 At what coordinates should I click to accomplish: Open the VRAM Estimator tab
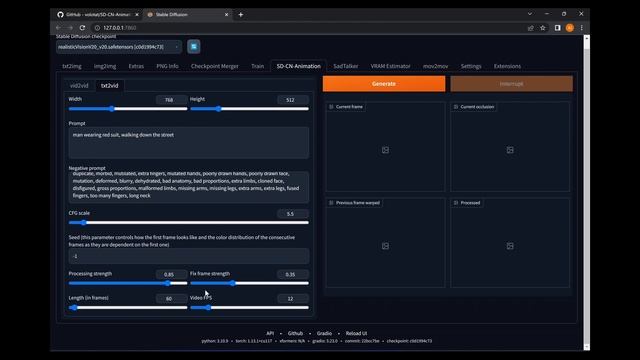click(x=390, y=66)
